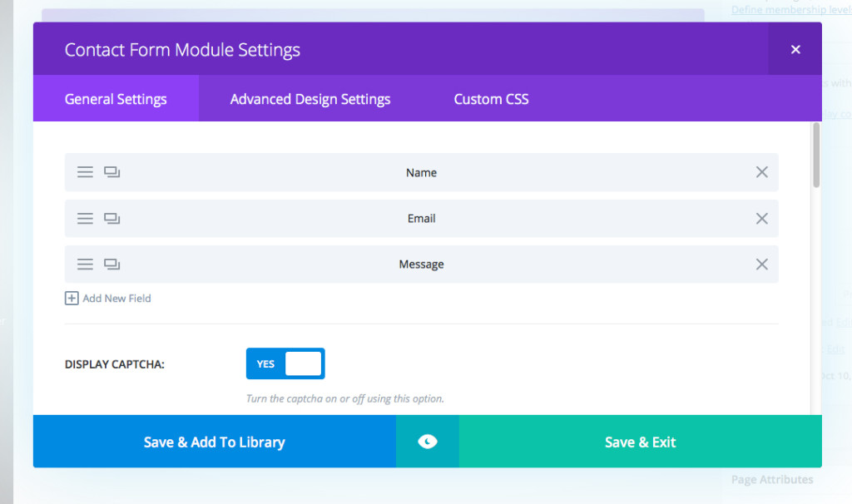Click the drag handle on the Email field

pos(85,218)
